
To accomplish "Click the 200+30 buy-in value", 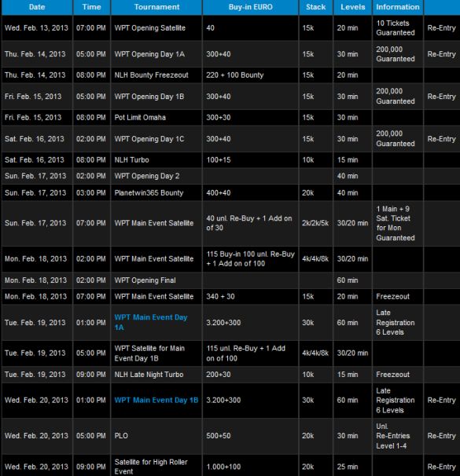I will click(218, 375).
